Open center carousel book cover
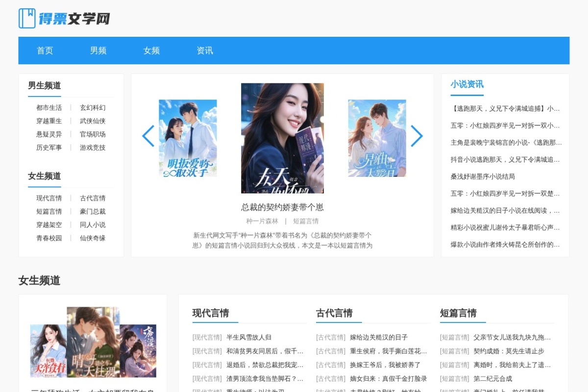Screen dimensions: 588x392 click(282, 138)
